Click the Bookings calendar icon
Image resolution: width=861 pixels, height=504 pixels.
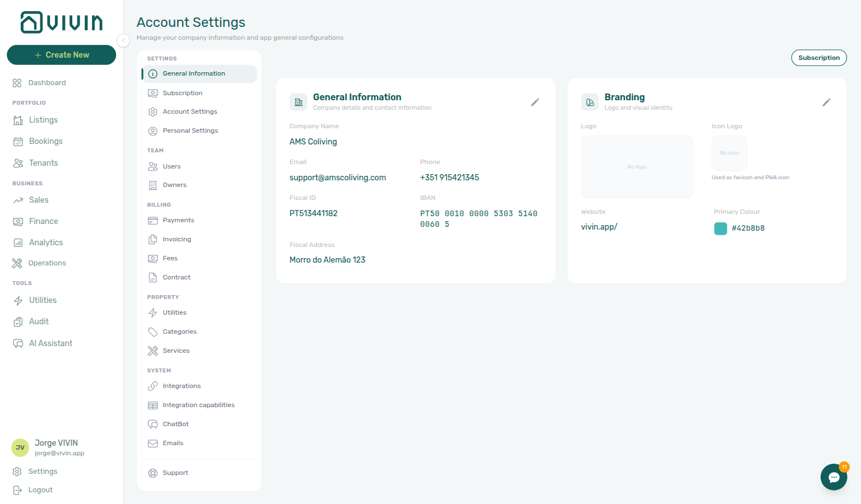coord(18,142)
